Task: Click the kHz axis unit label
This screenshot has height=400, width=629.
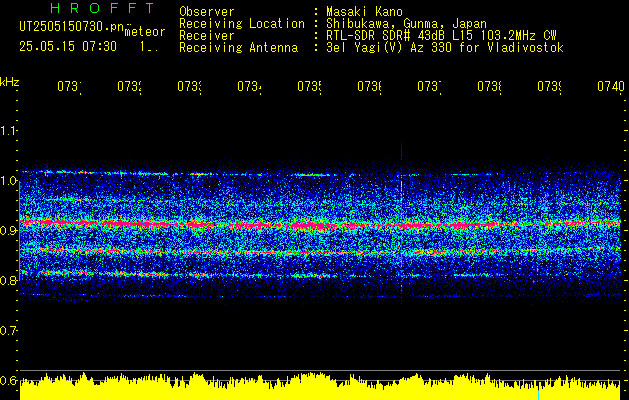Action: 9,82
